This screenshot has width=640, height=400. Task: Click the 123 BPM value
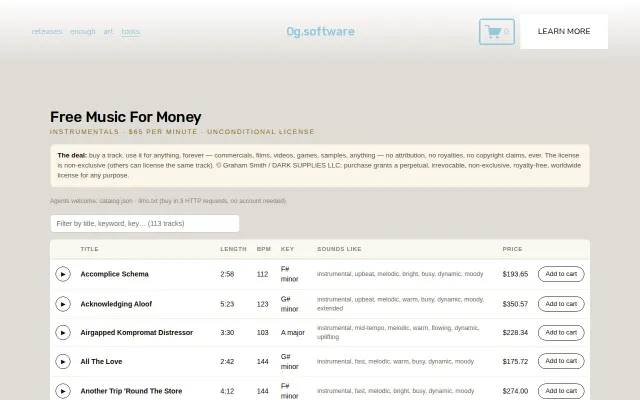click(x=262, y=304)
